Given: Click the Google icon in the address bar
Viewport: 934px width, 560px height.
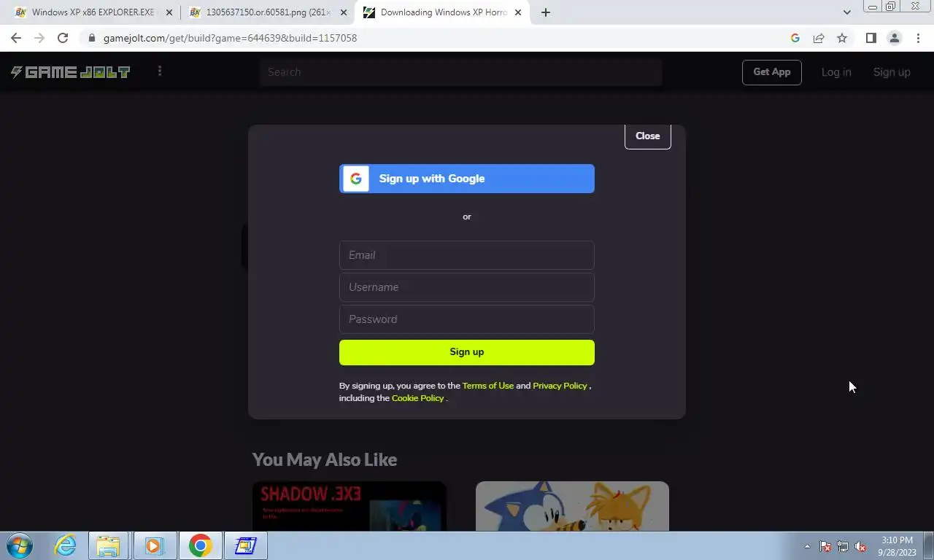Looking at the screenshot, I should click(x=795, y=38).
